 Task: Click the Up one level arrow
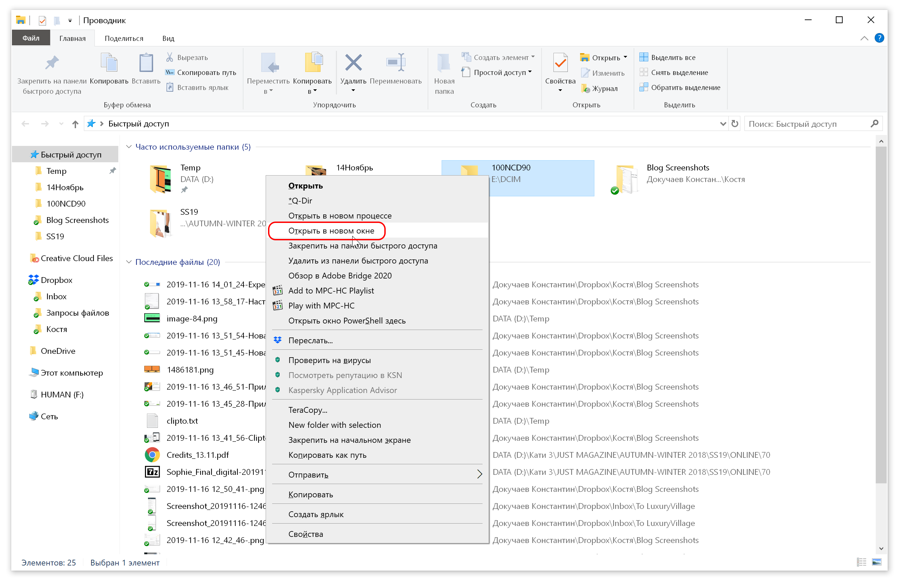point(75,124)
